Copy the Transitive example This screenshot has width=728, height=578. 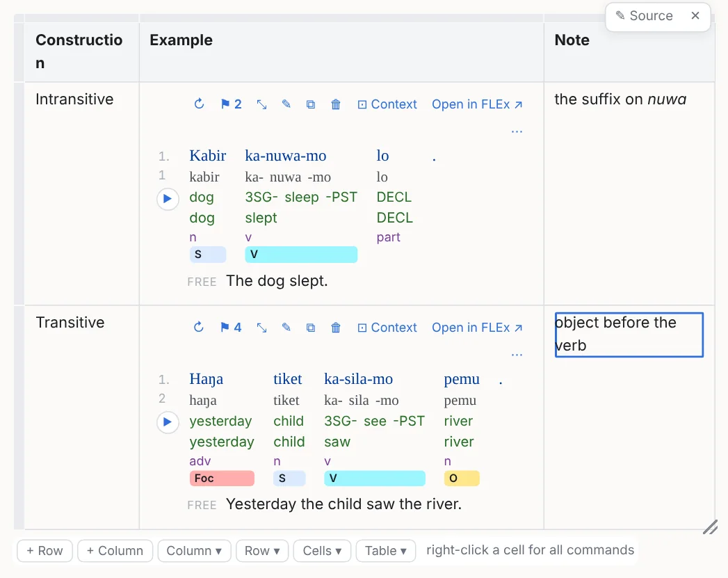(x=311, y=328)
